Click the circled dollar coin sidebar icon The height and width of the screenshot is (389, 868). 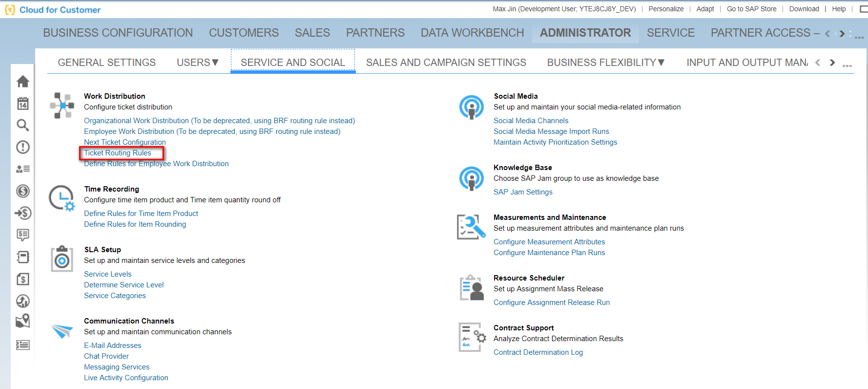pos(23,191)
